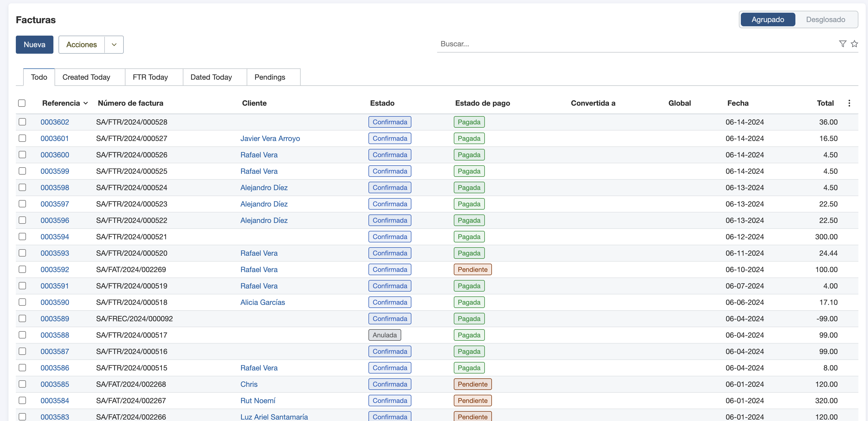Open invoice reference 0003597

(x=55, y=204)
